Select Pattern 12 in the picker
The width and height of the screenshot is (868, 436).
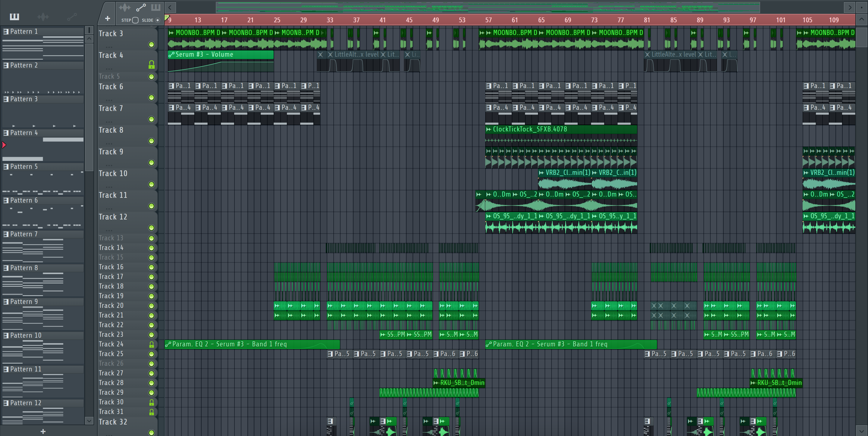pos(43,403)
